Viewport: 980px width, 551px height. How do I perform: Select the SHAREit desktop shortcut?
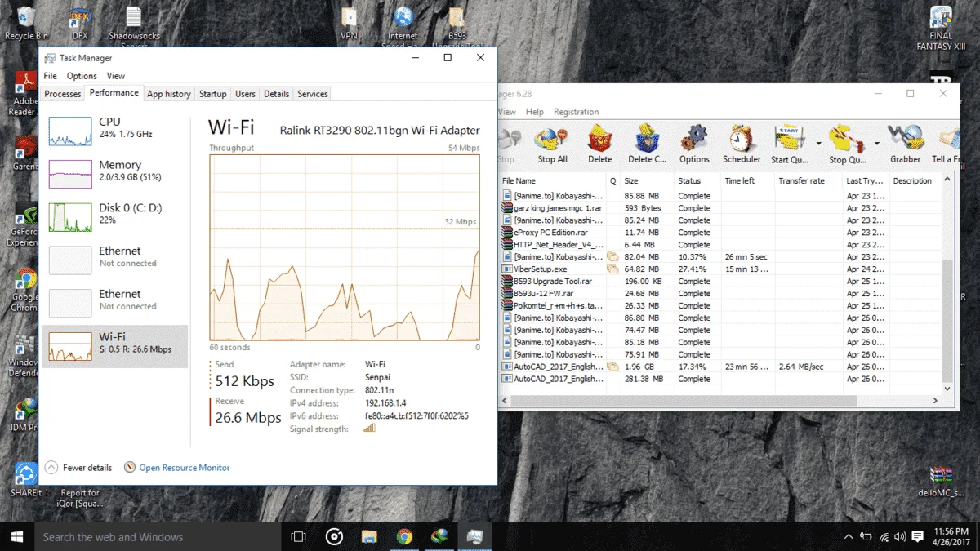point(26,480)
